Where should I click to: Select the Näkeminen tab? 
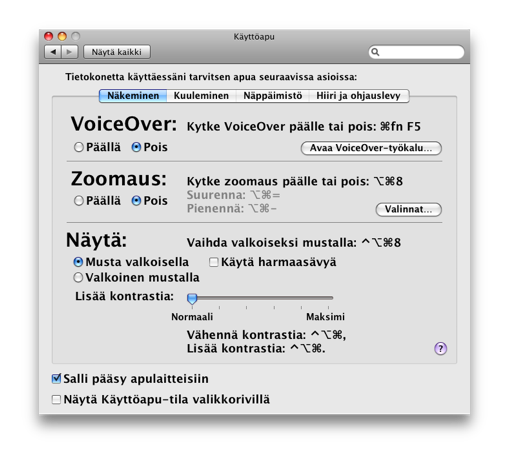point(133,96)
